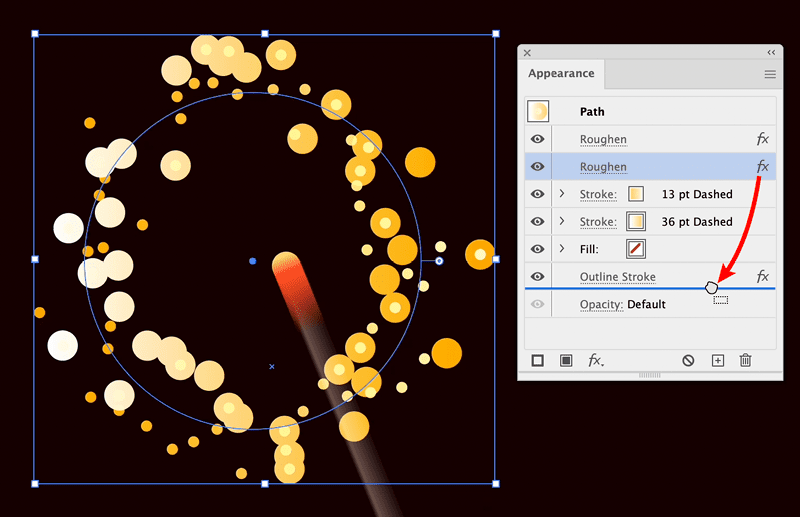Hide the Fill attribute
Image resolution: width=800 pixels, height=517 pixels.
pyautogui.click(x=537, y=249)
